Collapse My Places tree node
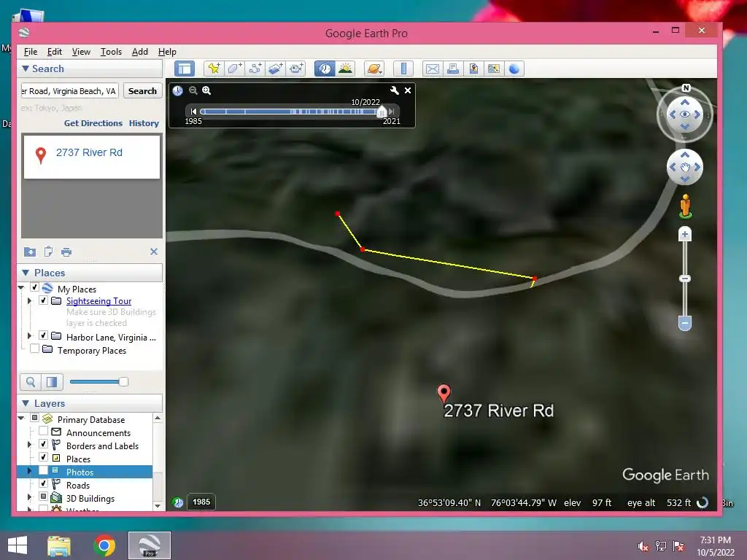Image resolution: width=747 pixels, height=560 pixels. click(21, 287)
